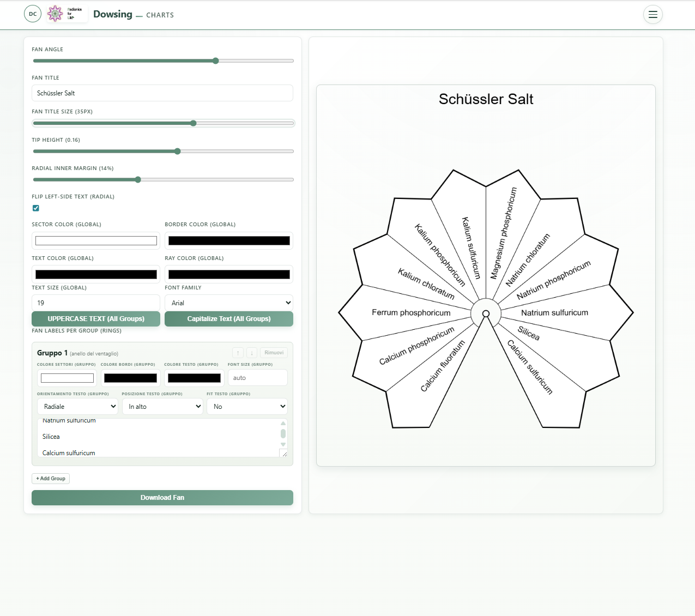Click UPPERCASE TEXT (All Groups) button
The height and width of the screenshot is (616, 695).
[x=96, y=319]
